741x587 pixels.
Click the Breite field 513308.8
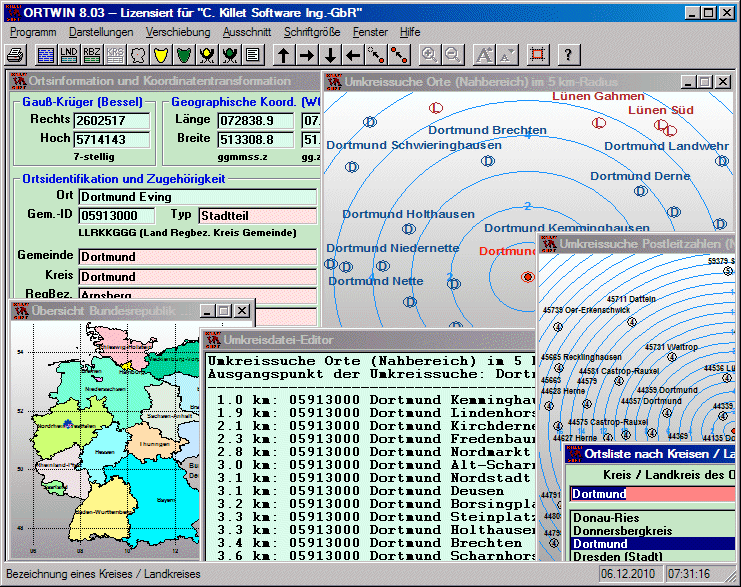point(256,139)
